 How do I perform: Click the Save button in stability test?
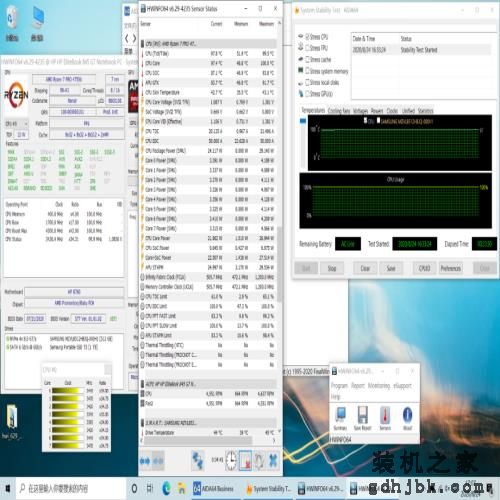click(391, 268)
